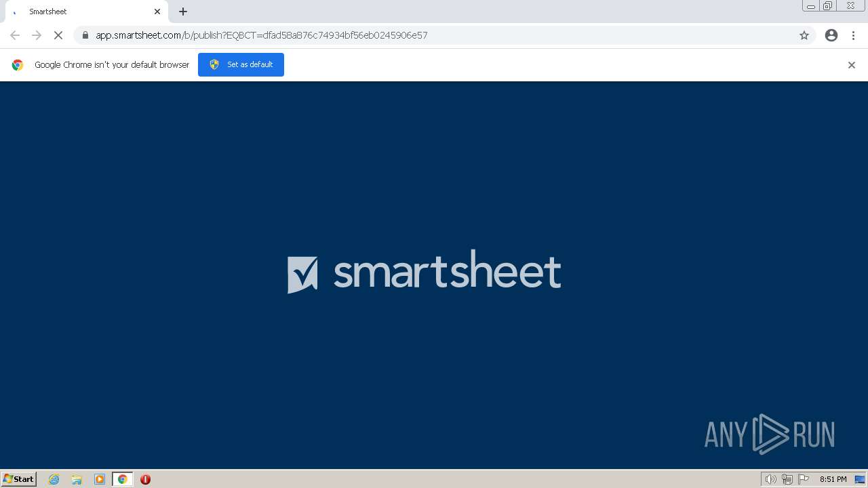Click the Chrome logo in infobar
The width and height of the screenshot is (868, 488).
(18, 65)
